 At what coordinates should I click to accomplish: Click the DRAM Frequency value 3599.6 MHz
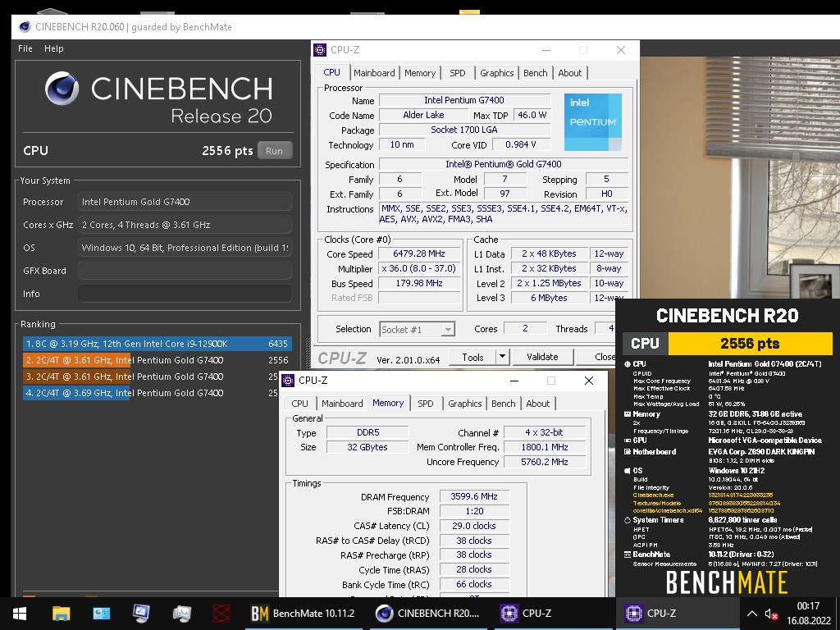474,496
